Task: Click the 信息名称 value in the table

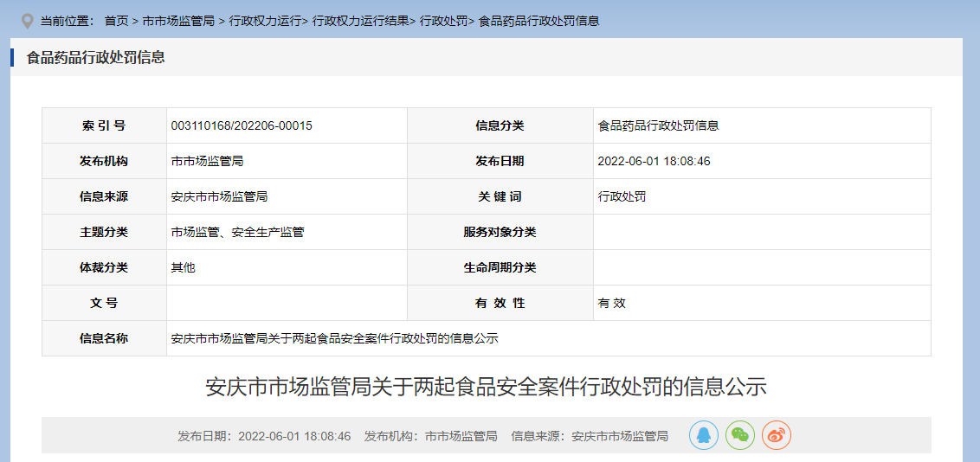Action: (x=334, y=339)
